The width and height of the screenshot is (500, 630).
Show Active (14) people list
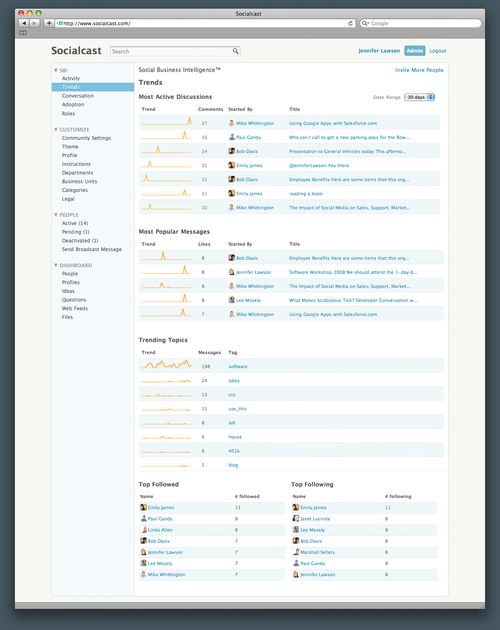[x=75, y=223]
